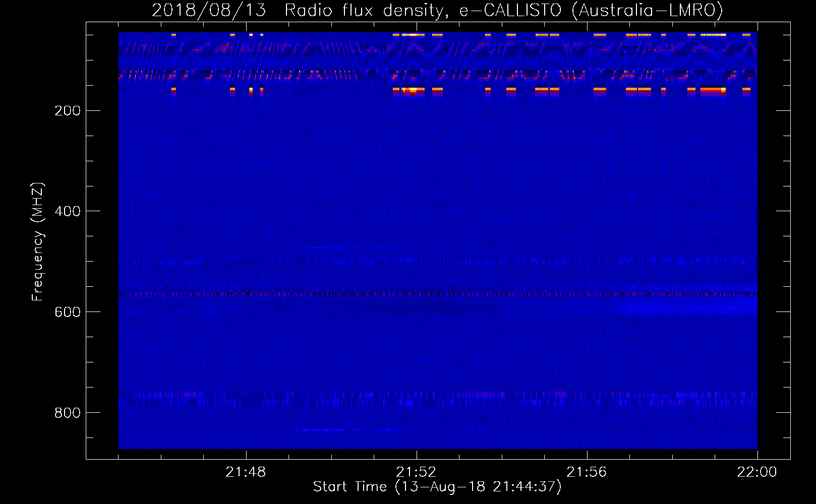
Task: Click the x-axis label 'Start Time (13-Aug-18 21:44:37)'
Action: (437, 487)
